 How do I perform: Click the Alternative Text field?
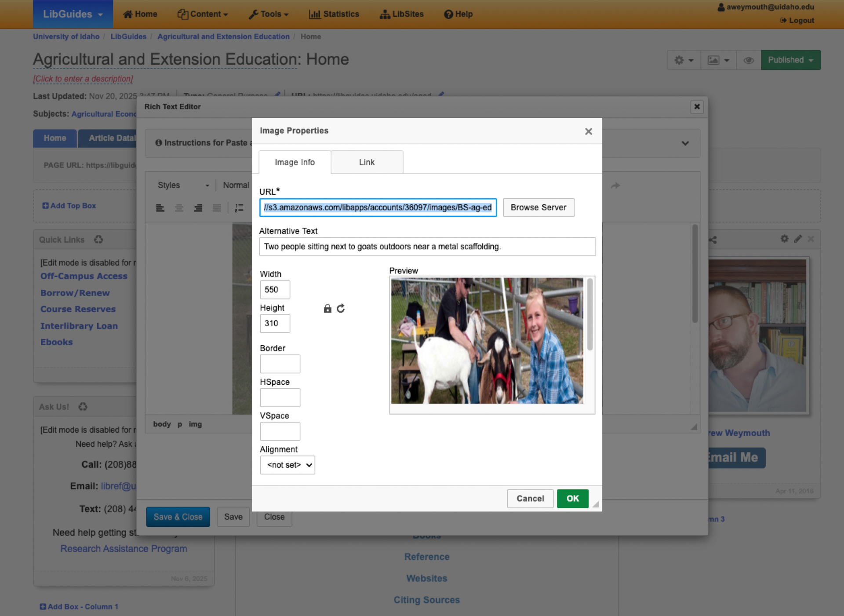427,247
